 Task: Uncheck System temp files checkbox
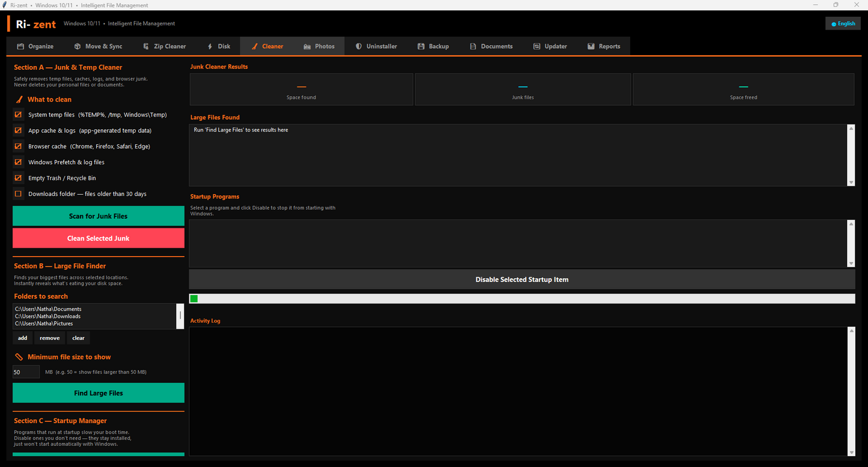[x=18, y=114]
